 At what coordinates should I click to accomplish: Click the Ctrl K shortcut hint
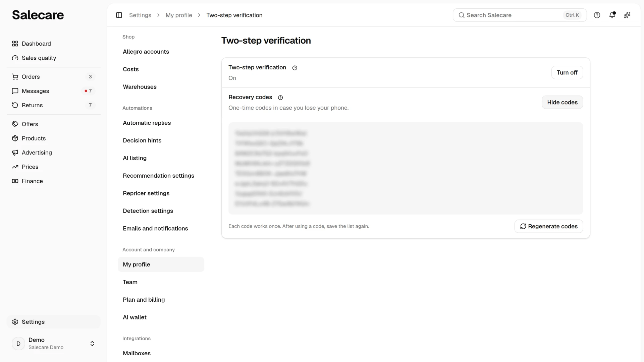(572, 15)
